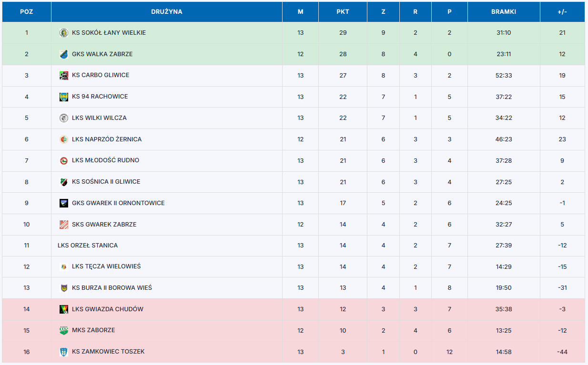Open LKS Orzeł Stanica team name
Image resolution: width=588 pixels, height=365 pixels.
[88, 246]
